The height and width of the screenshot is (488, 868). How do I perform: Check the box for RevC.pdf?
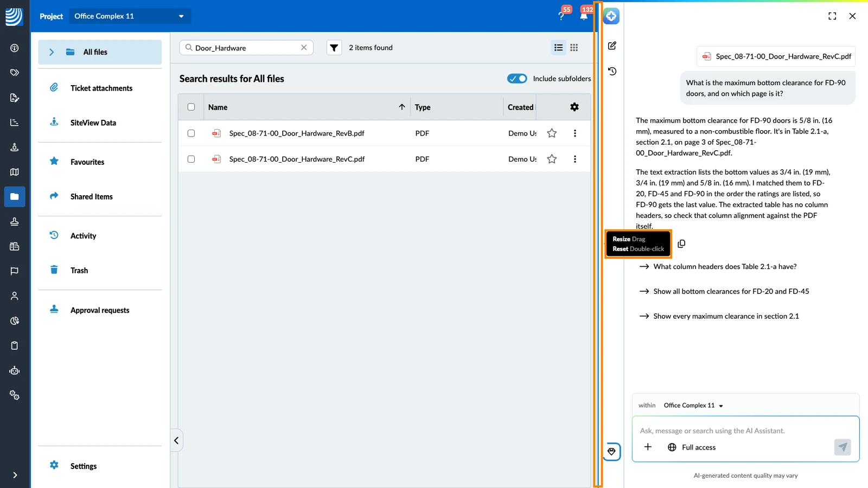[191, 159]
